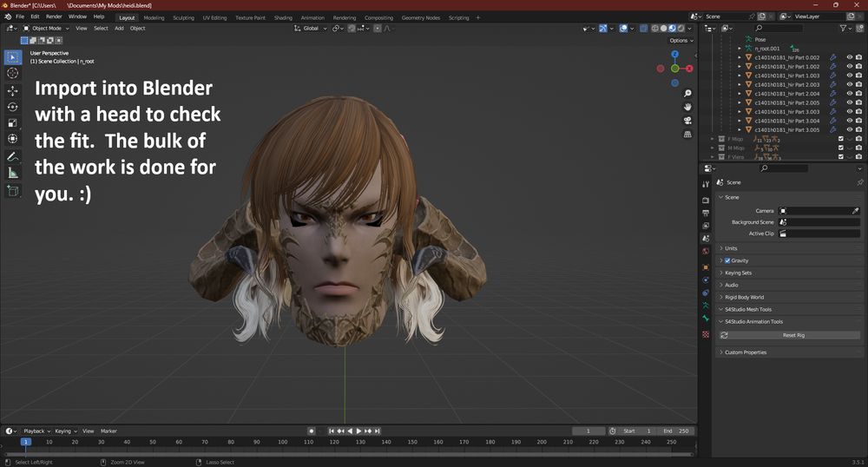868x467 pixels.
Task: Switch to the UV Editing workspace tab
Action: coord(214,17)
